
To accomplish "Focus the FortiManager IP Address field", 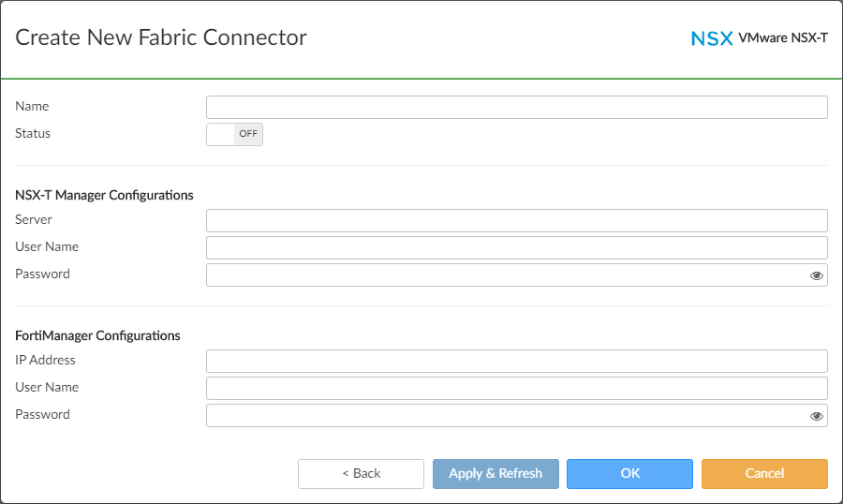I will 516,361.
